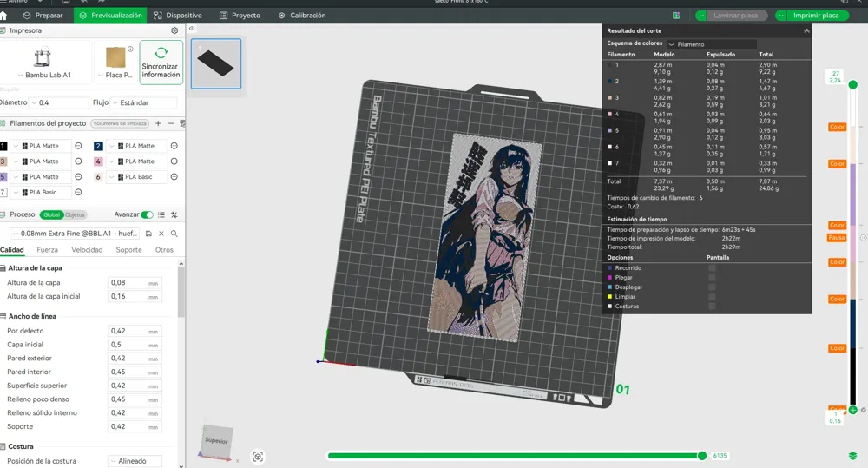Remove last filament using the minus icon in header

(x=170, y=123)
